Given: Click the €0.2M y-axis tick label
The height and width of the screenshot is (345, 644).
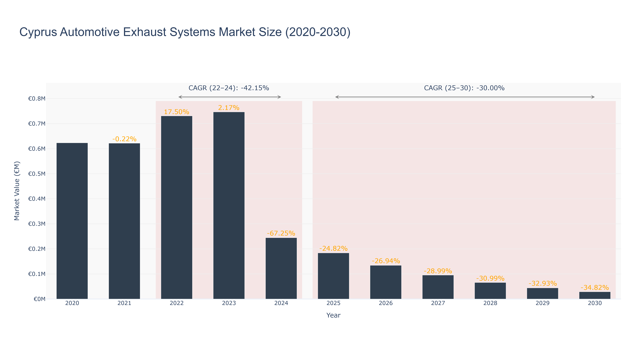Looking at the screenshot, I should tap(37, 249).
